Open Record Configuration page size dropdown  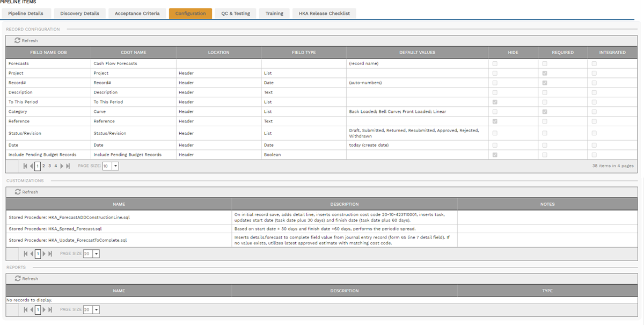[x=115, y=166]
